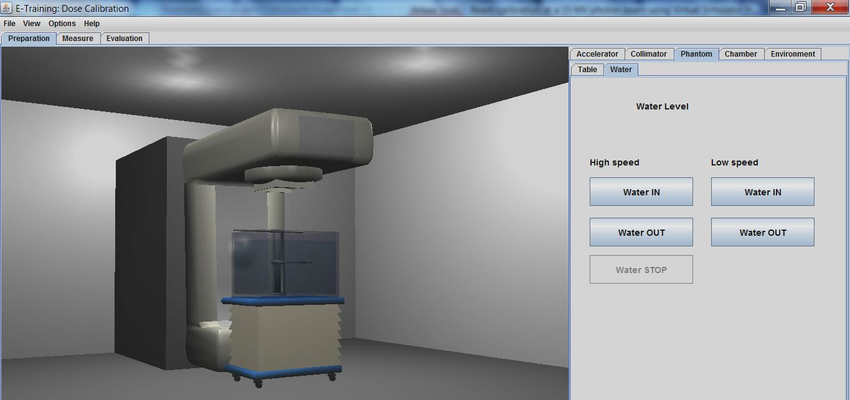This screenshot has width=850, height=400.
Task: Switch to the Preparation tab
Action: coord(28,38)
